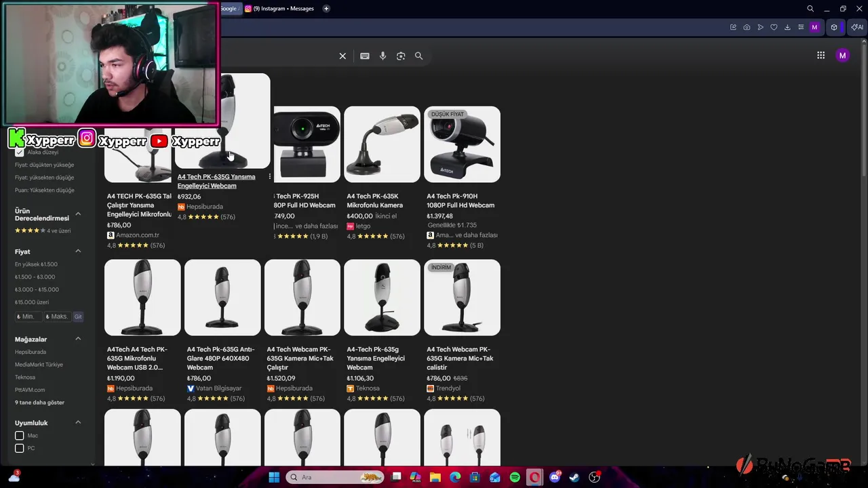Screen dimensions: 868x488
Task: Start voice search with the microphone icon
Action: (382, 56)
